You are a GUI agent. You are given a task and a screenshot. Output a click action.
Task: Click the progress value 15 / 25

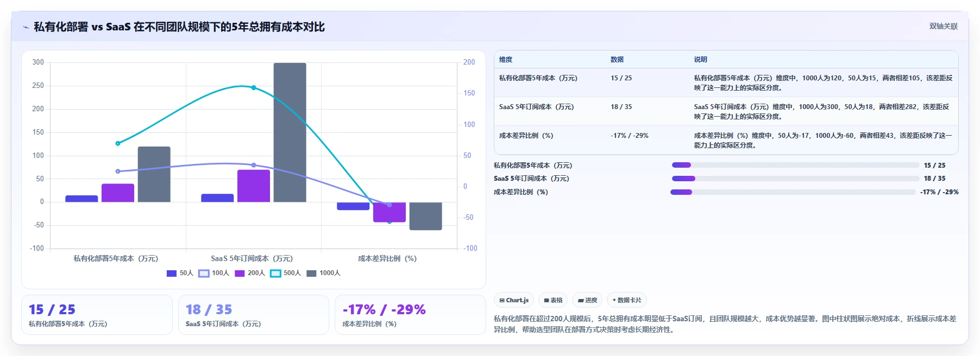[x=934, y=166]
